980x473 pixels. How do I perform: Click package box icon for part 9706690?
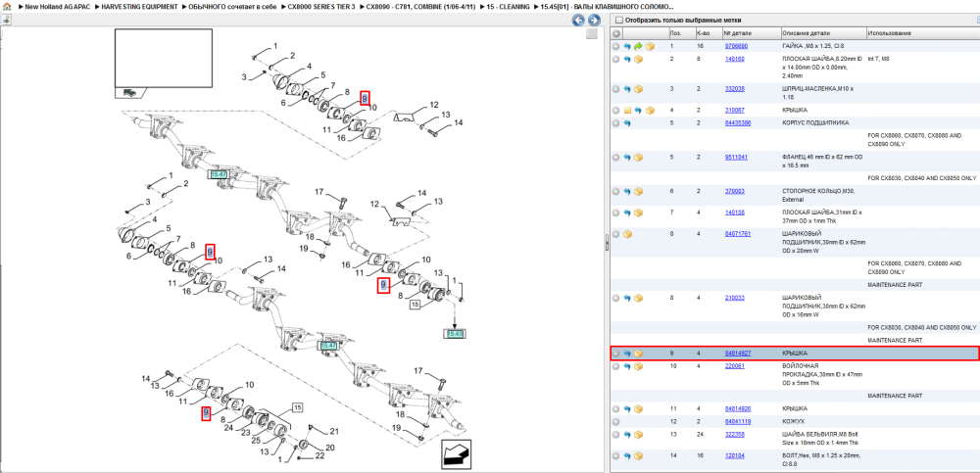pyautogui.click(x=650, y=46)
